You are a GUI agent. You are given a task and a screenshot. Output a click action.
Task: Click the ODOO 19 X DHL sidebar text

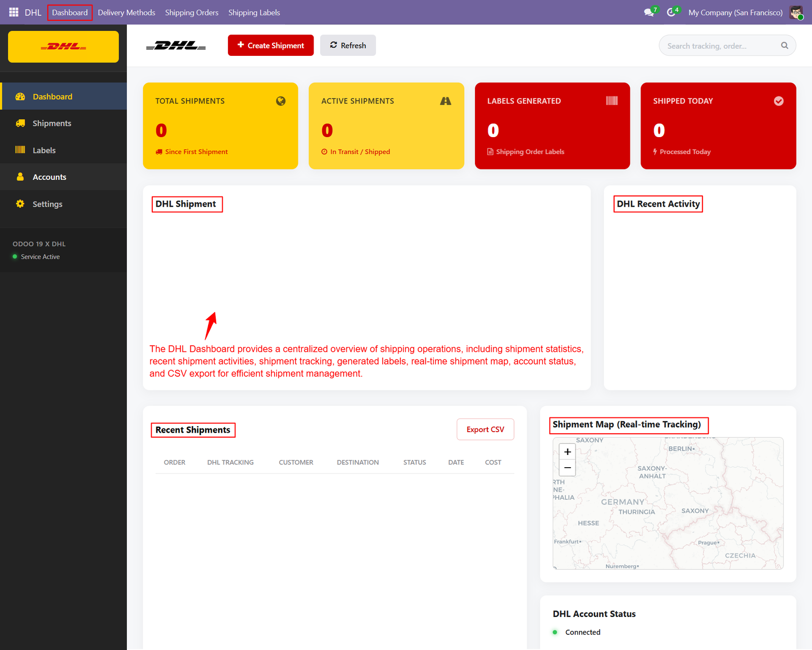[39, 244]
